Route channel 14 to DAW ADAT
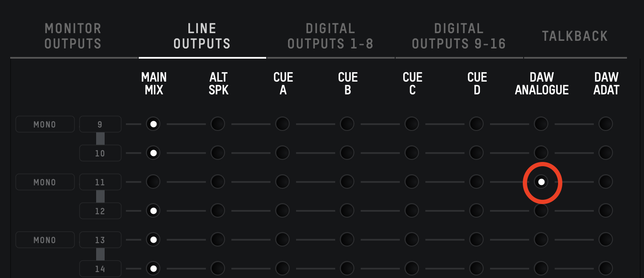Image resolution: width=644 pixels, height=278 pixels. pos(606,268)
